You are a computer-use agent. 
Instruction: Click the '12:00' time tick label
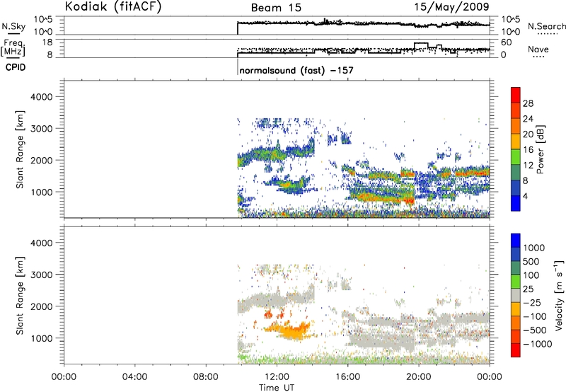pos(277,377)
